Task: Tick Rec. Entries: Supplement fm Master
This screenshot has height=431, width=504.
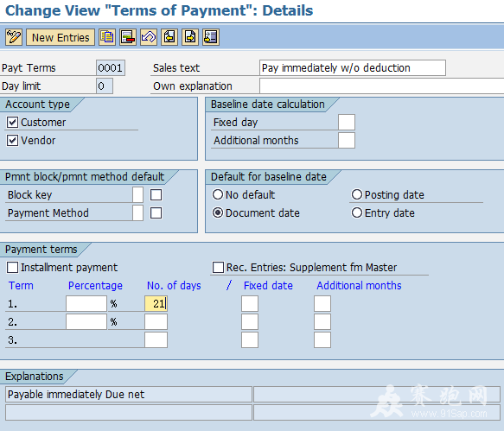Action: coord(218,267)
